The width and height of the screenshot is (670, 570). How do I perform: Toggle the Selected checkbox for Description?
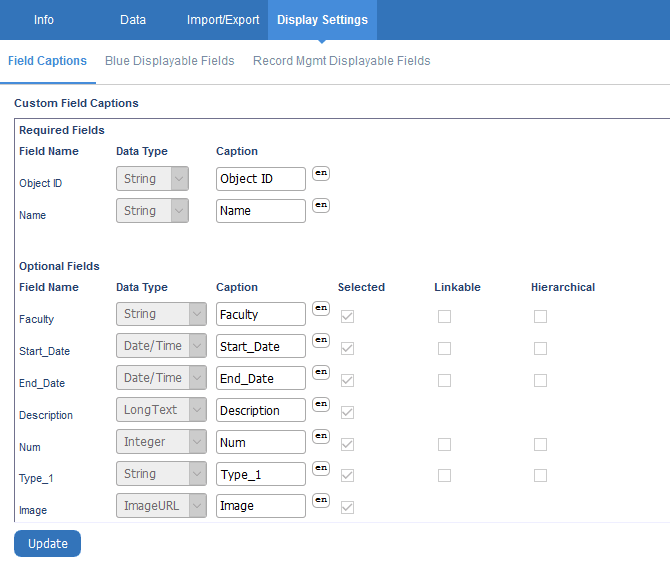click(347, 413)
